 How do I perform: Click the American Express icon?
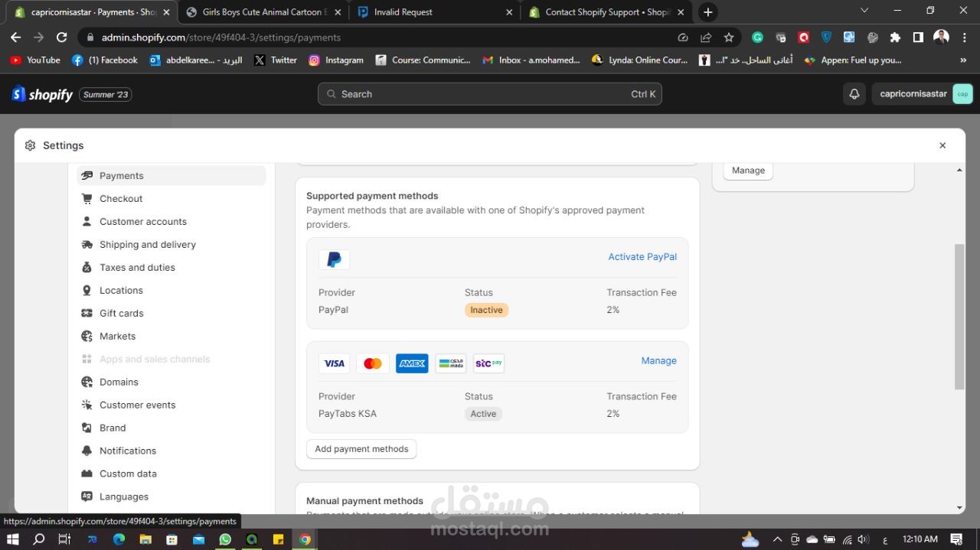pyautogui.click(x=412, y=363)
